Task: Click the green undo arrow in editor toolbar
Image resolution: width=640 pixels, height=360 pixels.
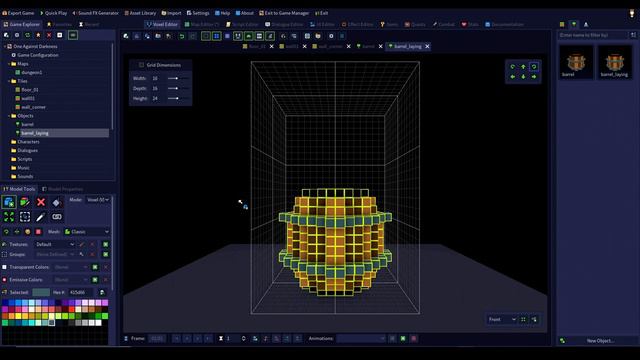Action: (x=182, y=36)
